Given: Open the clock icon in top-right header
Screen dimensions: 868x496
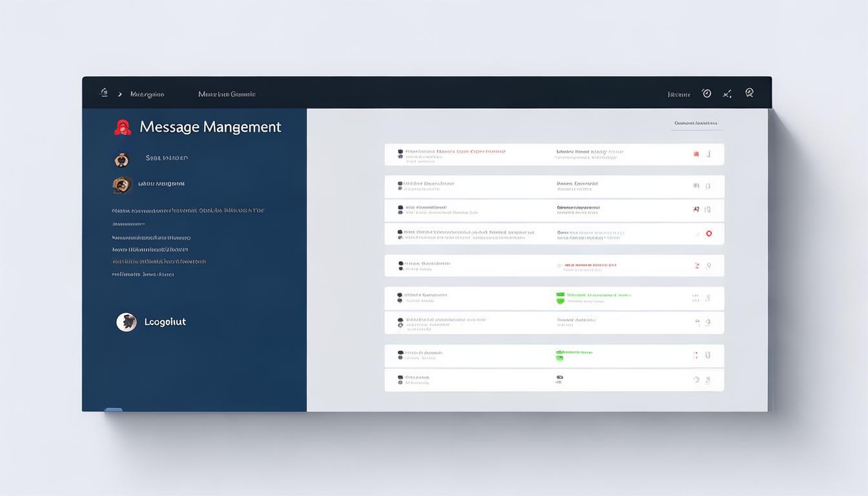Looking at the screenshot, I should click(x=707, y=94).
